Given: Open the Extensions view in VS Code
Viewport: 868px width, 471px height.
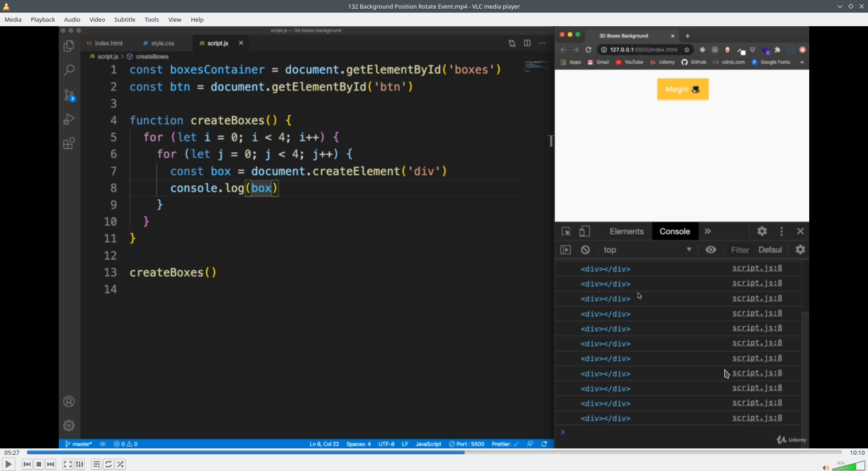Looking at the screenshot, I should pyautogui.click(x=69, y=144).
